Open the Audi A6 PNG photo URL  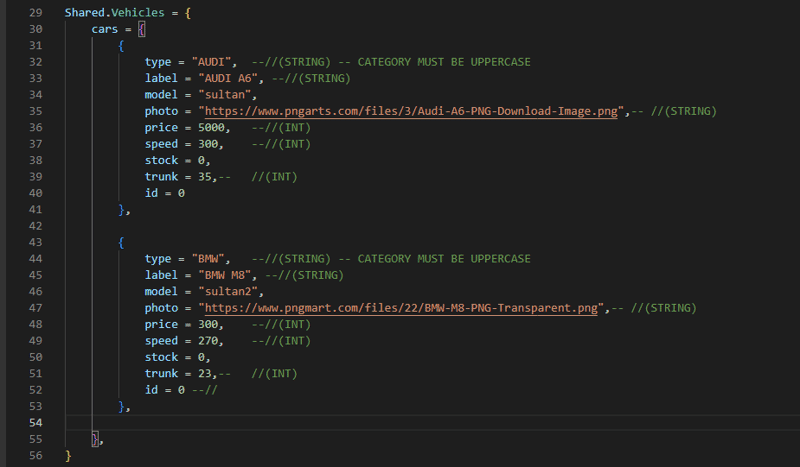(411, 111)
